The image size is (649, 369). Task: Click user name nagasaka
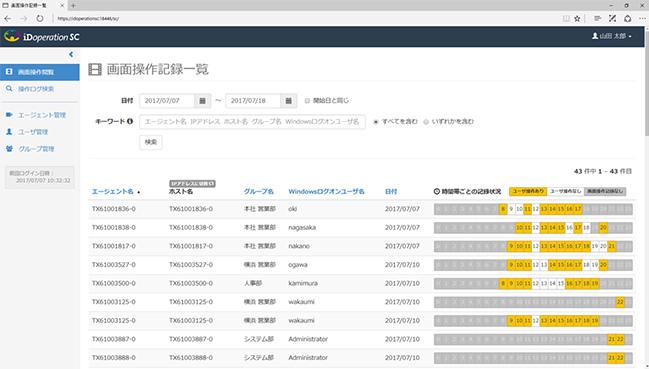[x=302, y=228]
